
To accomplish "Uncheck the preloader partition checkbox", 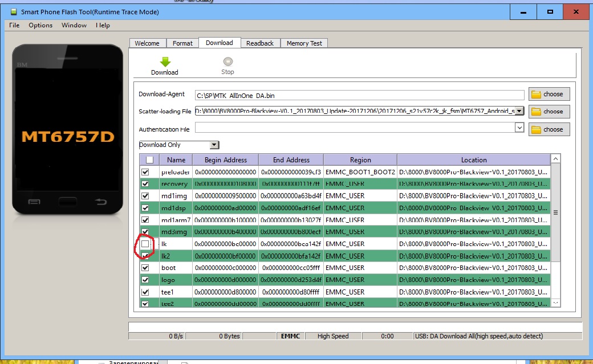I will click(145, 172).
